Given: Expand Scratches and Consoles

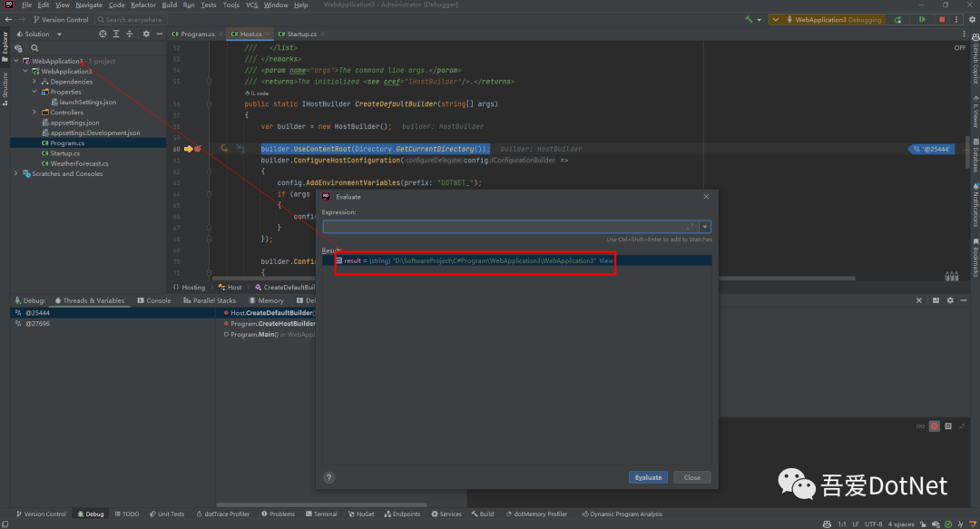Looking at the screenshot, I should [x=16, y=174].
